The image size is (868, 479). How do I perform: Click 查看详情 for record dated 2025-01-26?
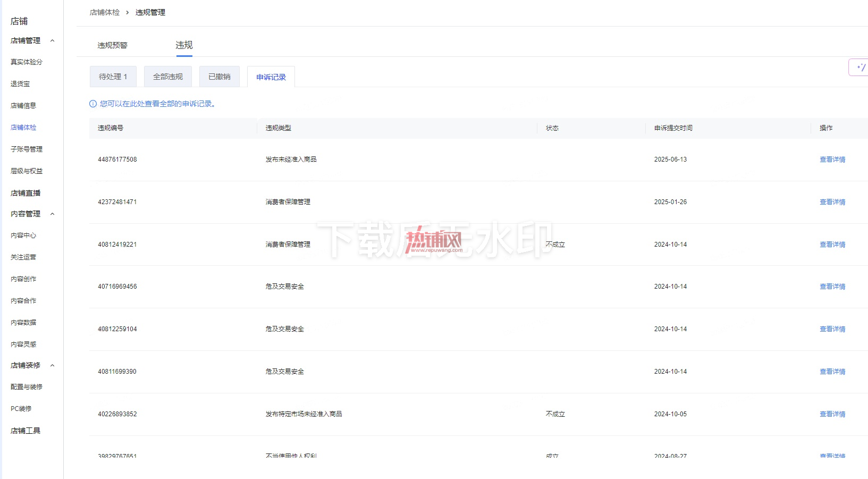pos(832,202)
